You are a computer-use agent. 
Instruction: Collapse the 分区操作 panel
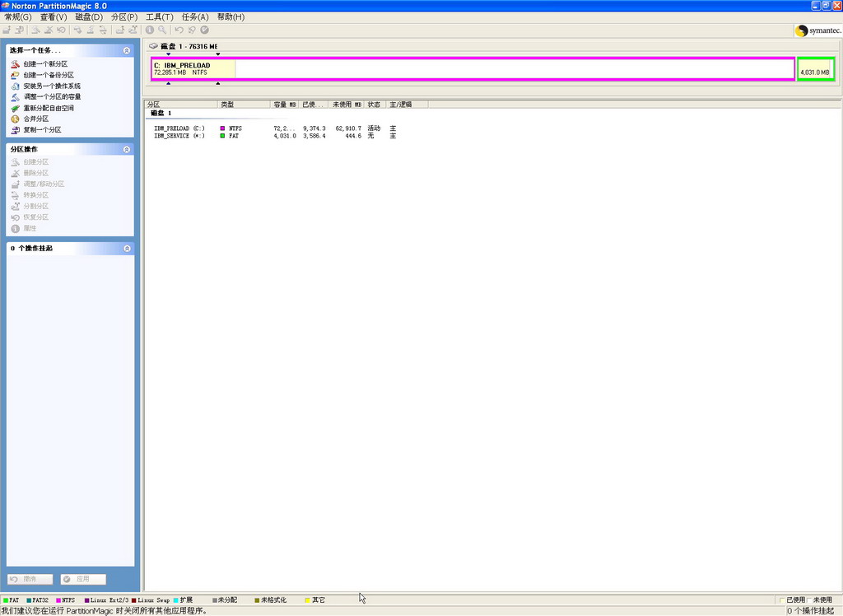coord(127,150)
